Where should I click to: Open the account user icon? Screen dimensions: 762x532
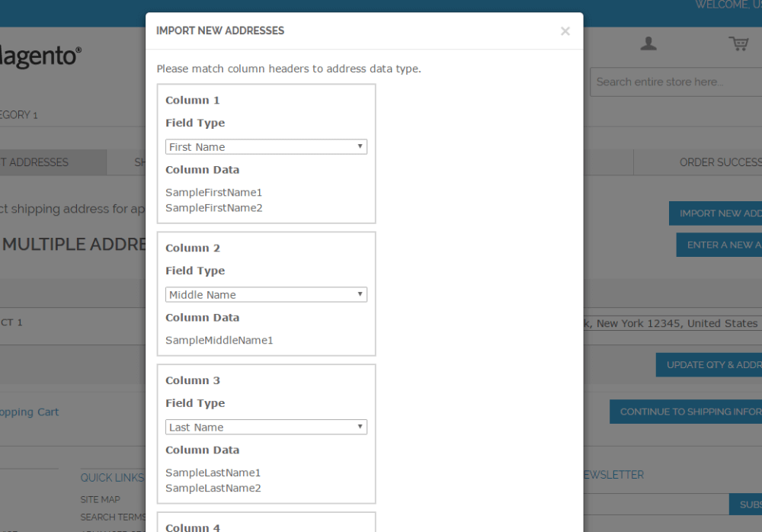pyautogui.click(x=648, y=43)
